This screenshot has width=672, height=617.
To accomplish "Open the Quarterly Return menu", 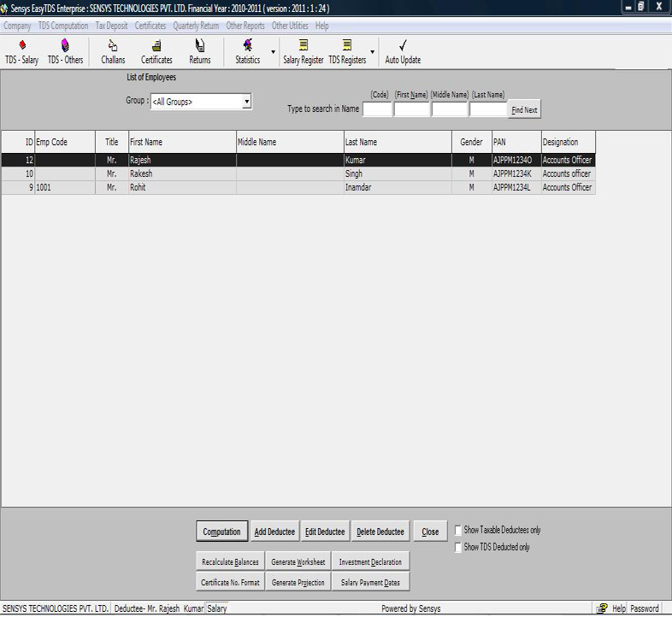I will click(x=196, y=26).
